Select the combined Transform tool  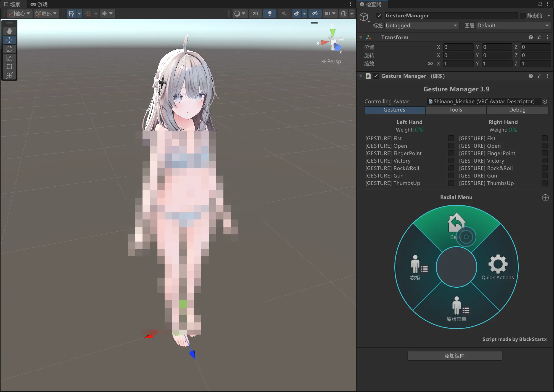[x=9, y=75]
